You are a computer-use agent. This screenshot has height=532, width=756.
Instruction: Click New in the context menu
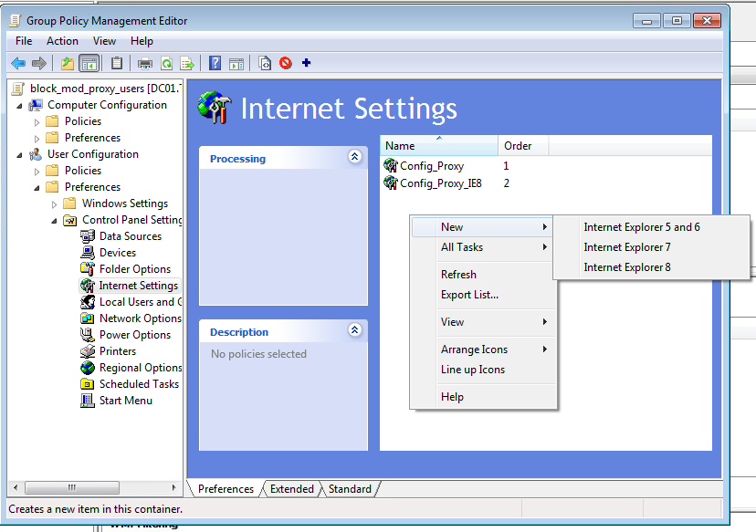[482, 227]
